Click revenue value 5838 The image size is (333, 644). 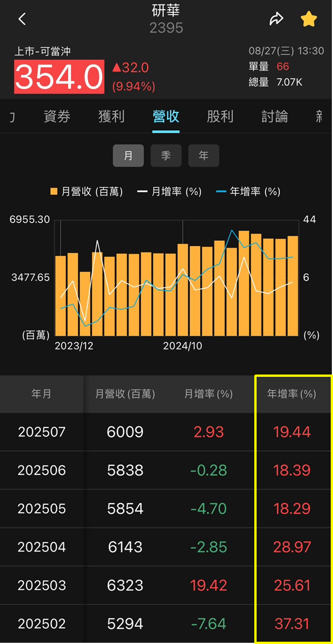pyautogui.click(x=125, y=470)
